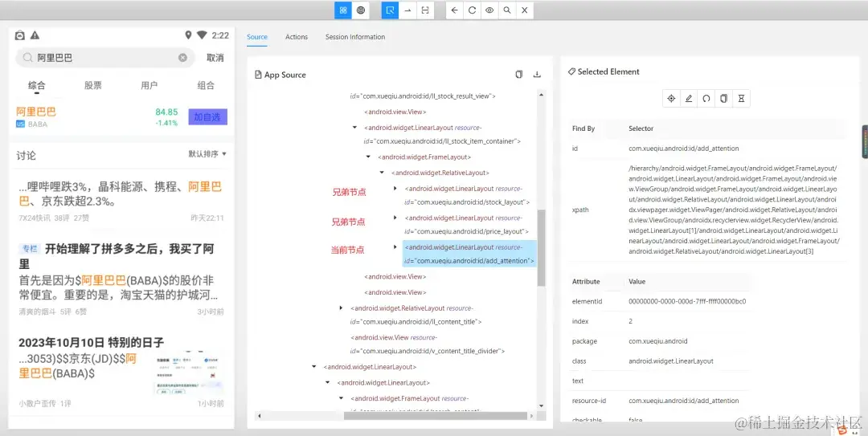Image resolution: width=868 pixels, height=436 pixels.
Task: Switch to Web/Hybrid mode globe icon
Action: (360, 10)
